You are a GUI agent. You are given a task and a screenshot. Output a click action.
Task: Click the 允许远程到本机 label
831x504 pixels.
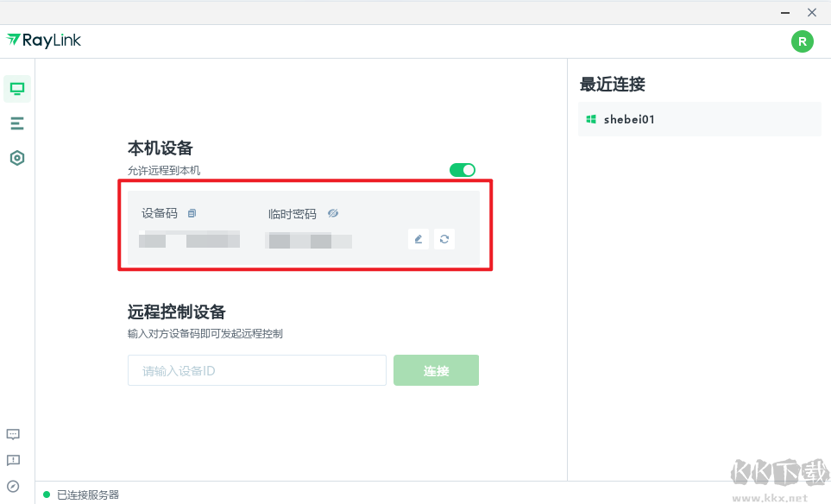pyautogui.click(x=164, y=170)
